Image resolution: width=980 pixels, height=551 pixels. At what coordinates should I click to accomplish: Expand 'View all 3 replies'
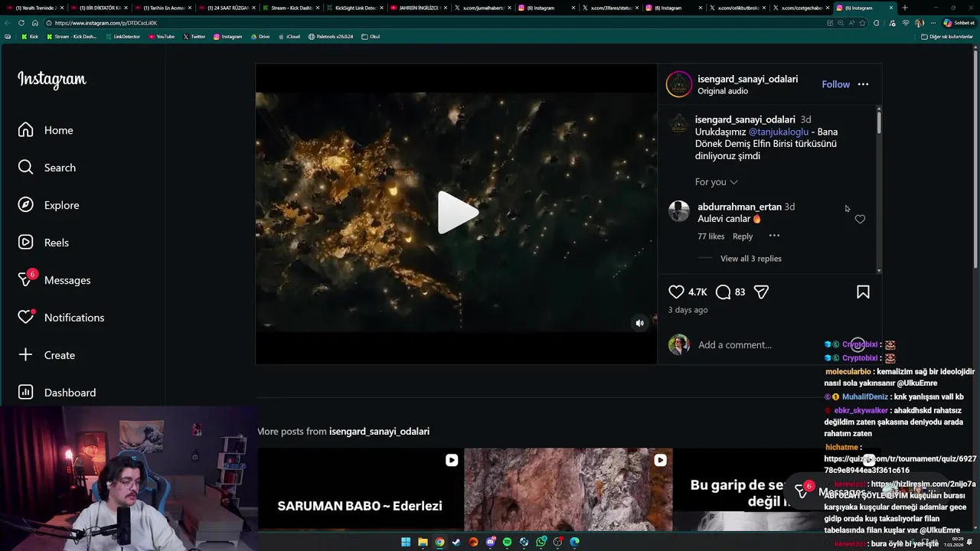[750, 259]
